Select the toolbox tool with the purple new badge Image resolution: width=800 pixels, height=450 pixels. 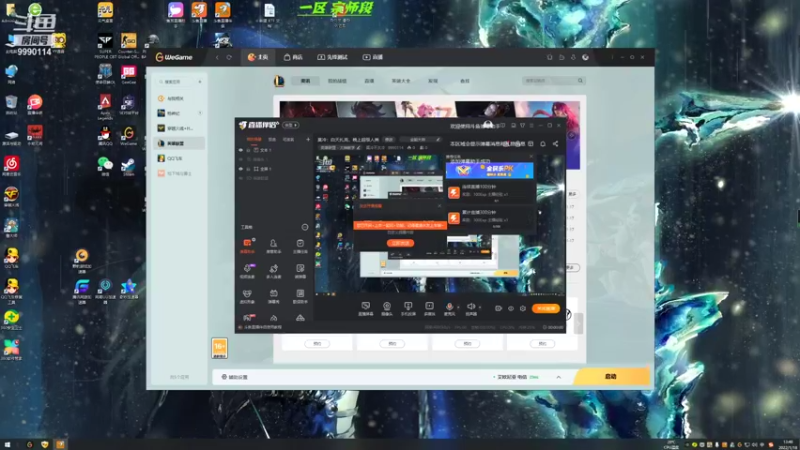[247, 270]
